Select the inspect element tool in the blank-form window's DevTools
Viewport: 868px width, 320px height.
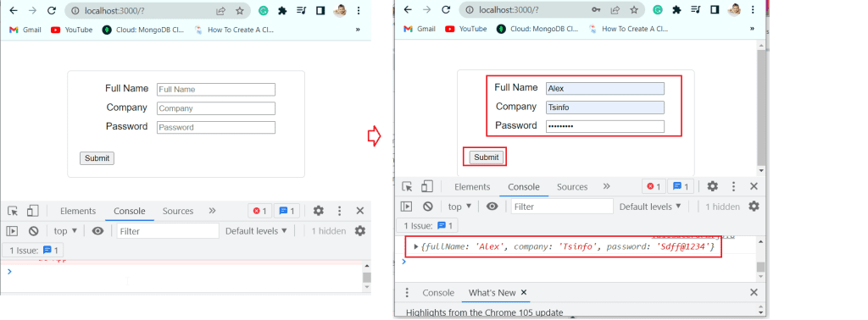coord(14,211)
